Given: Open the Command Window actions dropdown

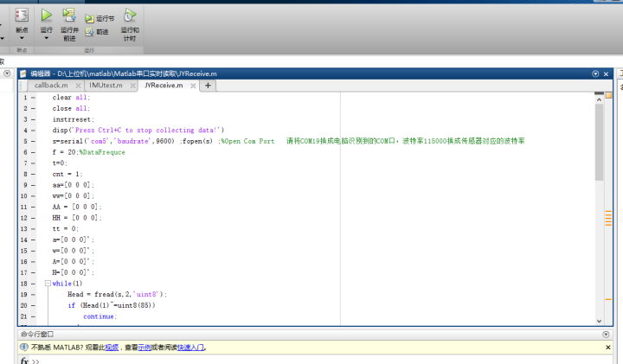Looking at the screenshot, I should [606, 335].
